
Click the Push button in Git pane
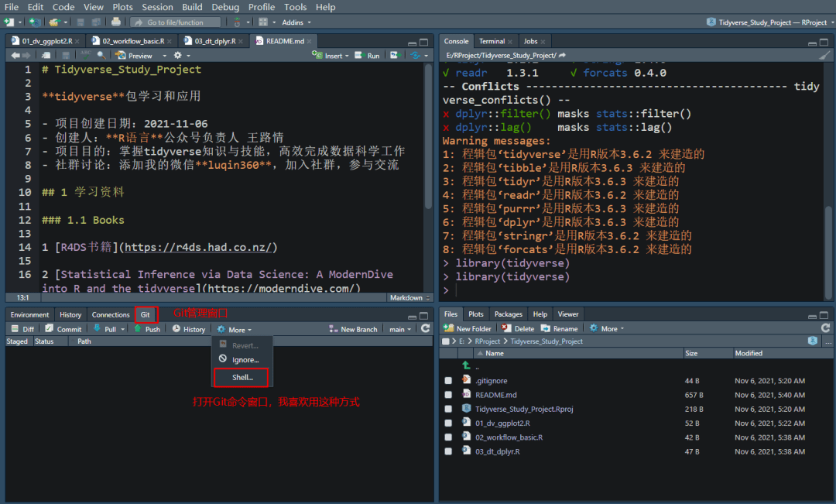point(147,329)
